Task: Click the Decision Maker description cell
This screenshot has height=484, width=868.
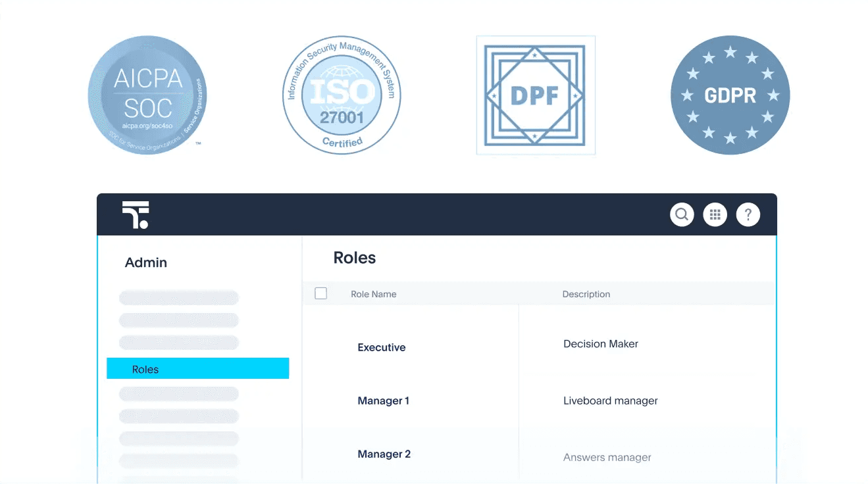Action: (601, 344)
